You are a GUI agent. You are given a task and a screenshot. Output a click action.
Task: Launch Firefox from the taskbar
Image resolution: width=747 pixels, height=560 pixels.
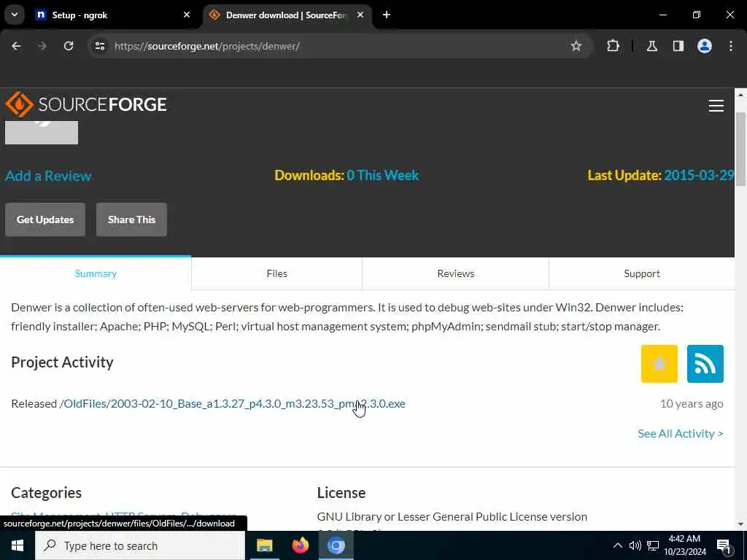(x=300, y=545)
